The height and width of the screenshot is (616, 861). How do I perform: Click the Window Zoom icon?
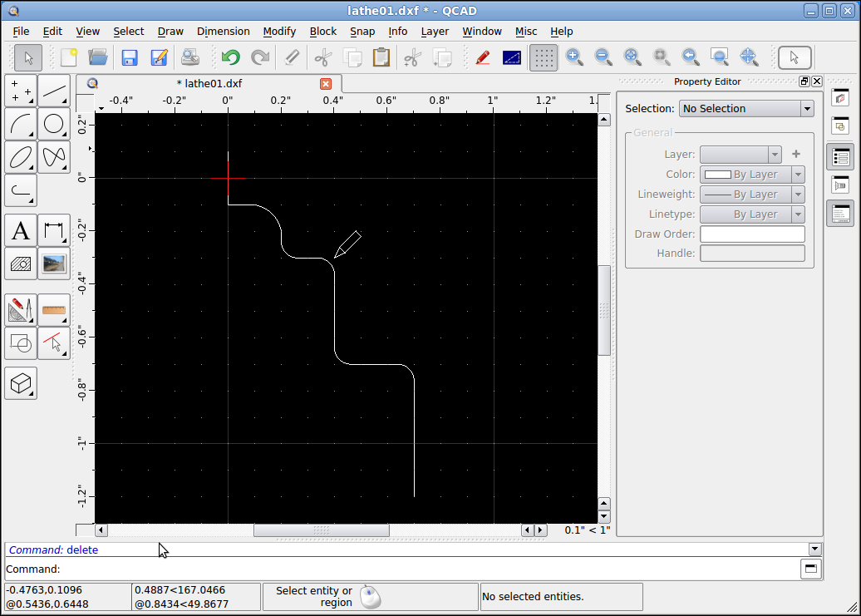(720, 57)
